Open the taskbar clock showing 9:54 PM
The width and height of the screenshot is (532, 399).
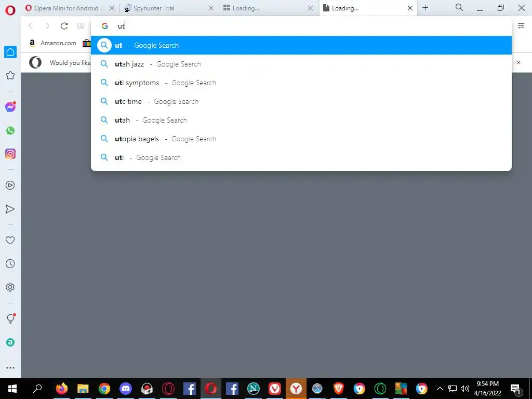coord(487,389)
